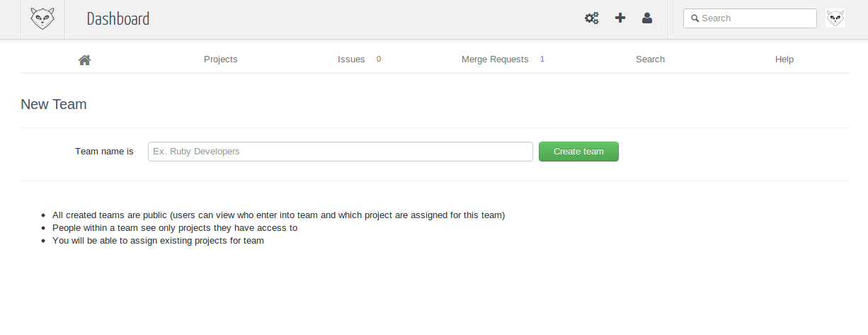868x335 pixels.
Task: Go to home via house icon
Action: click(84, 60)
